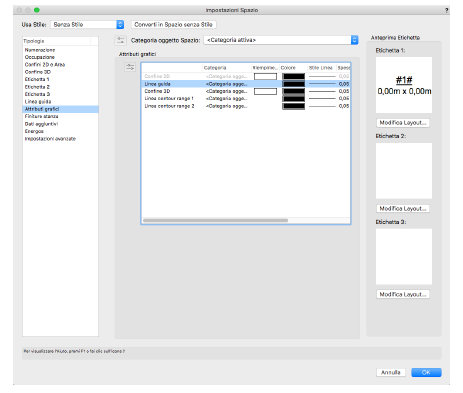Click the Etichetta 1 preview thumbnail
Image resolution: width=463 pixels, height=393 pixels.
click(404, 85)
